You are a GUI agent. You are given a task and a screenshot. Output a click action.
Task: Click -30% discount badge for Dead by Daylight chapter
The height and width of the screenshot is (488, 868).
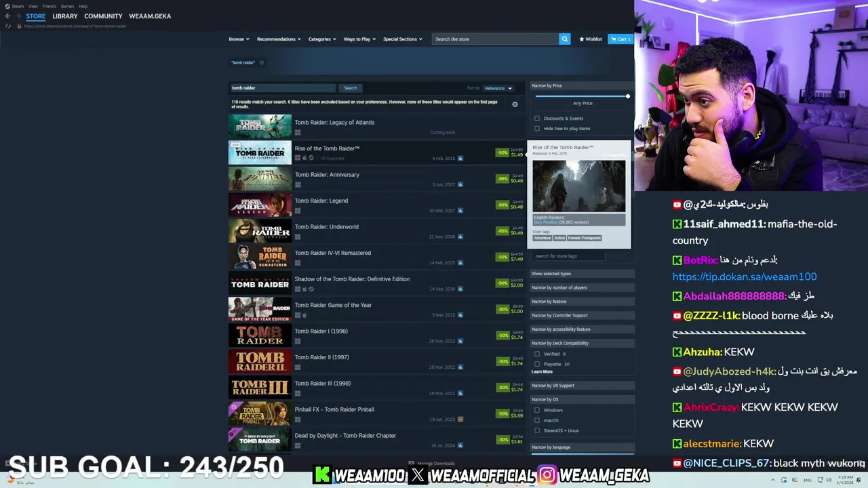pos(502,440)
